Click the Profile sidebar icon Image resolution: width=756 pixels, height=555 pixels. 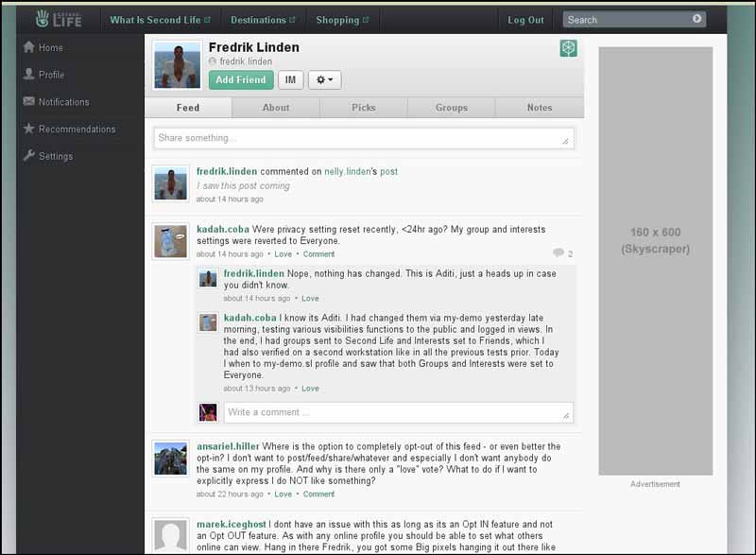click(x=29, y=75)
